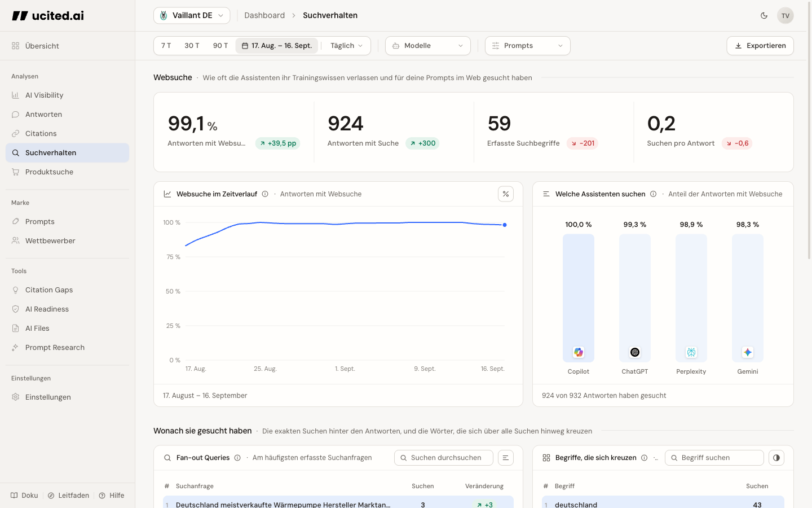Select Deutschland meistverkaufte Wärmepumpe query row
The height and width of the screenshot is (508, 812).
coord(338,503)
